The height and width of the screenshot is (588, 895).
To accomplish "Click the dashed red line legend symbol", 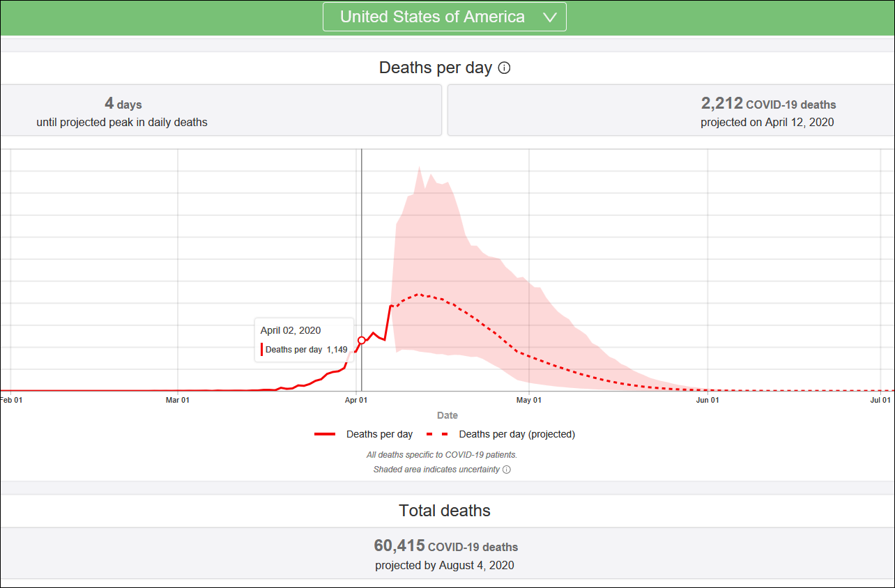I will (437, 434).
